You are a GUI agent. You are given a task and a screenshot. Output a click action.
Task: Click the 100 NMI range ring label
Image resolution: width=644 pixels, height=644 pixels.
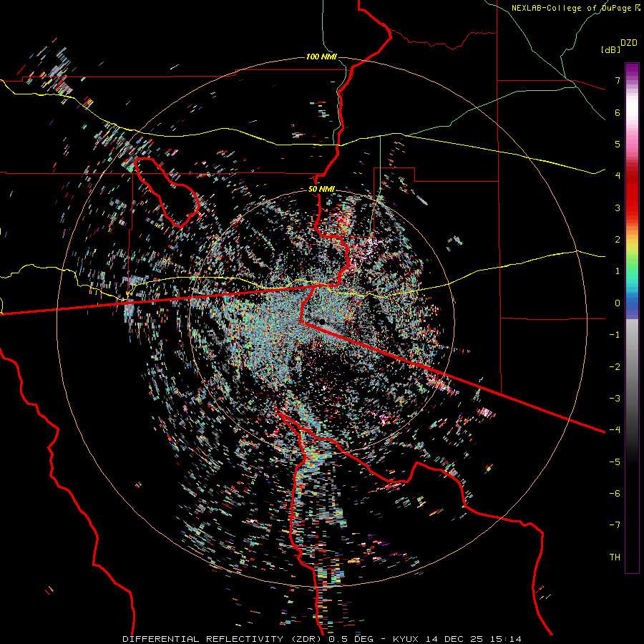pyautogui.click(x=321, y=57)
